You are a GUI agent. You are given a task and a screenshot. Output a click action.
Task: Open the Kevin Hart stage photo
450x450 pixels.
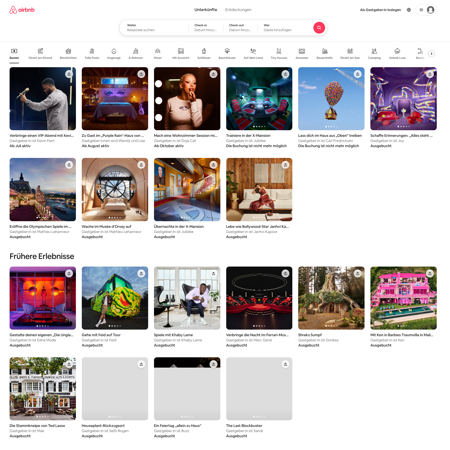(x=43, y=99)
